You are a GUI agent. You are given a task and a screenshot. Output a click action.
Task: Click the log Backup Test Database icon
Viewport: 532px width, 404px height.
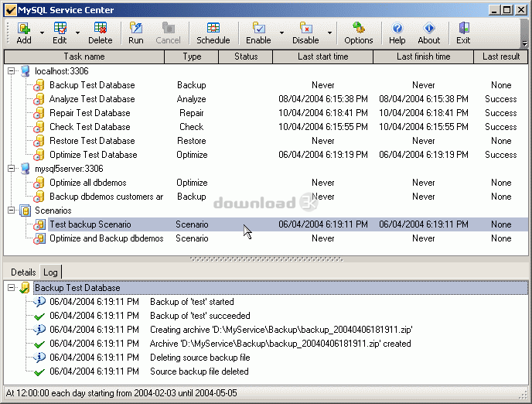tap(25, 288)
